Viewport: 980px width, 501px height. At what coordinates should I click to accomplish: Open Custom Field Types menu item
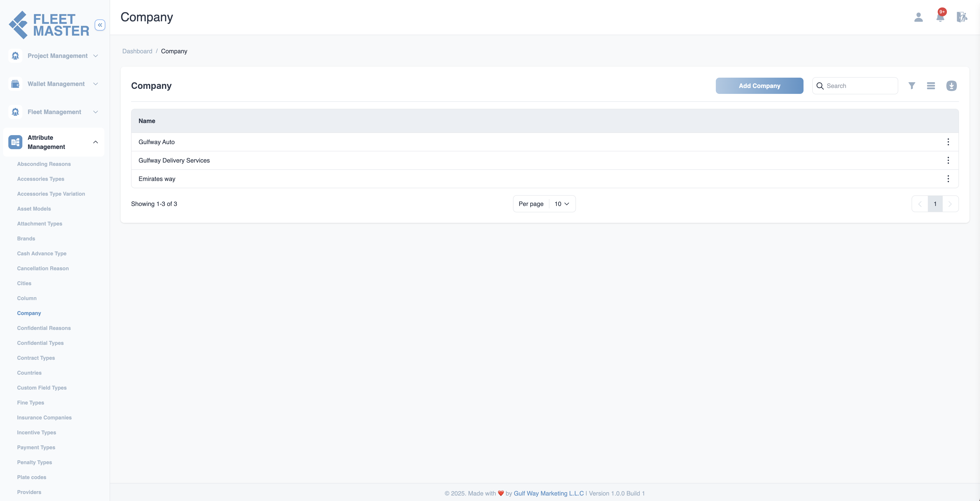(42, 388)
